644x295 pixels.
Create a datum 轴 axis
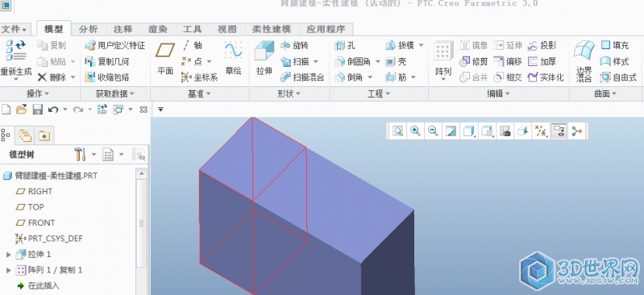click(192, 45)
